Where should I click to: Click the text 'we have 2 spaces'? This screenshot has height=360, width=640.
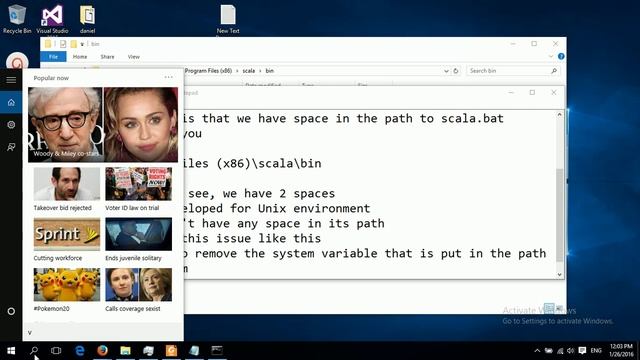(279, 193)
